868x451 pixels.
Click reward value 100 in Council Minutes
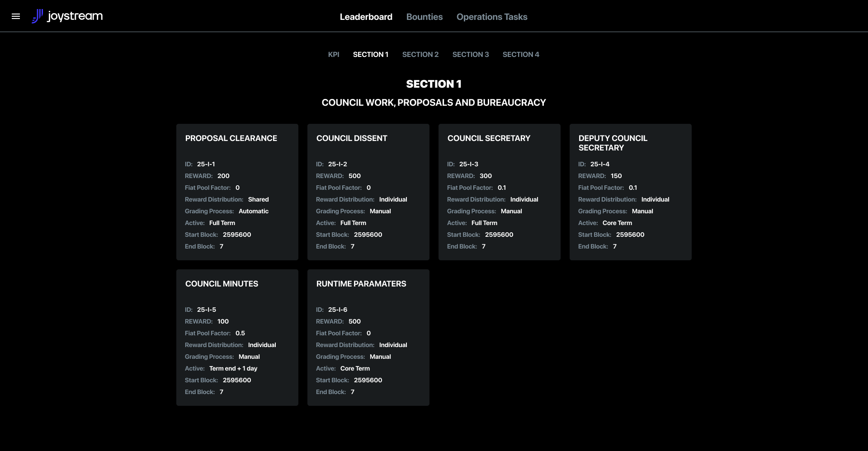click(x=223, y=321)
